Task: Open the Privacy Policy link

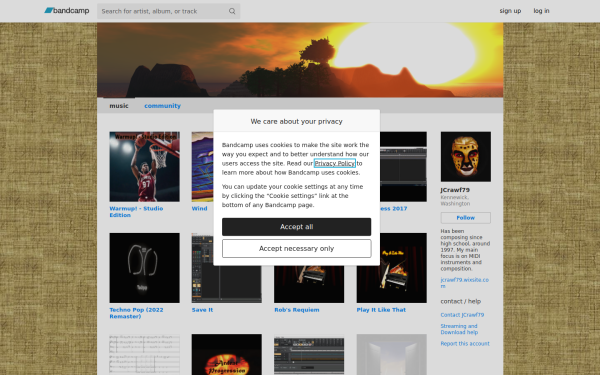Action: (x=335, y=163)
